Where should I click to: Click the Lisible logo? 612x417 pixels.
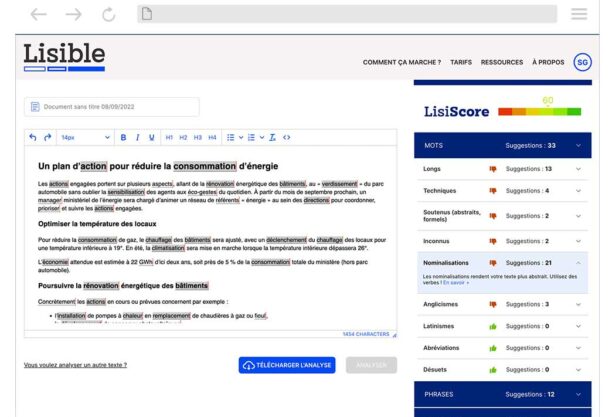[x=64, y=57]
